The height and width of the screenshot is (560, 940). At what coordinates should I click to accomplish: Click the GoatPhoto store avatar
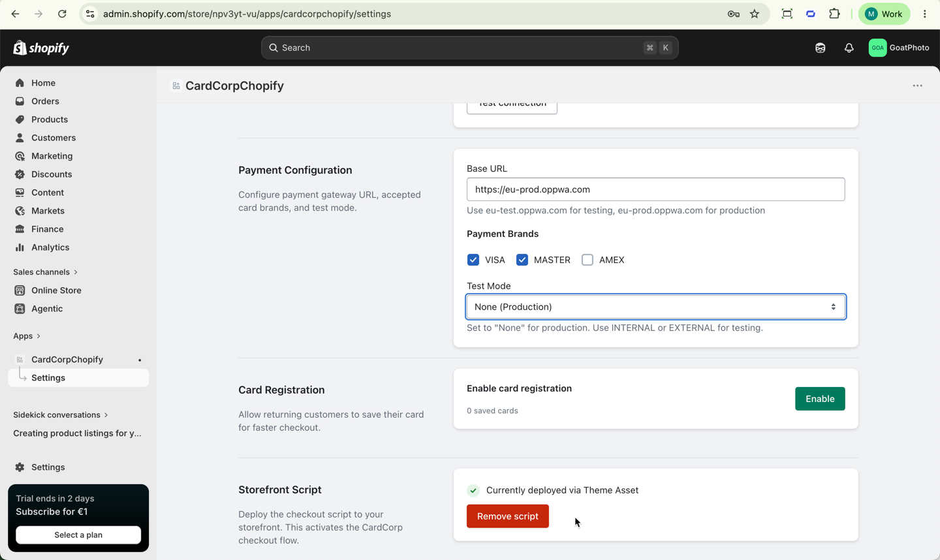pos(877,48)
